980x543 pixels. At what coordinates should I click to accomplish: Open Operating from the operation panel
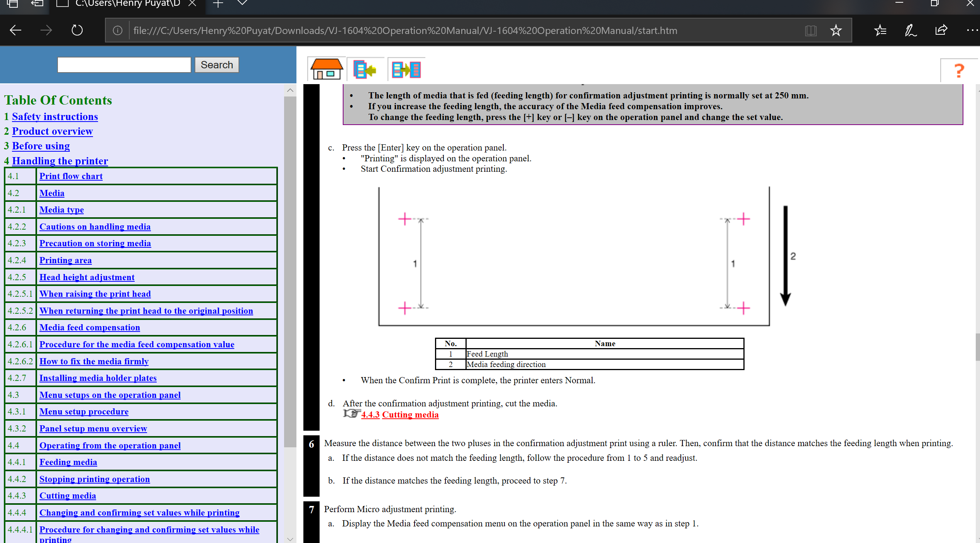coord(110,445)
